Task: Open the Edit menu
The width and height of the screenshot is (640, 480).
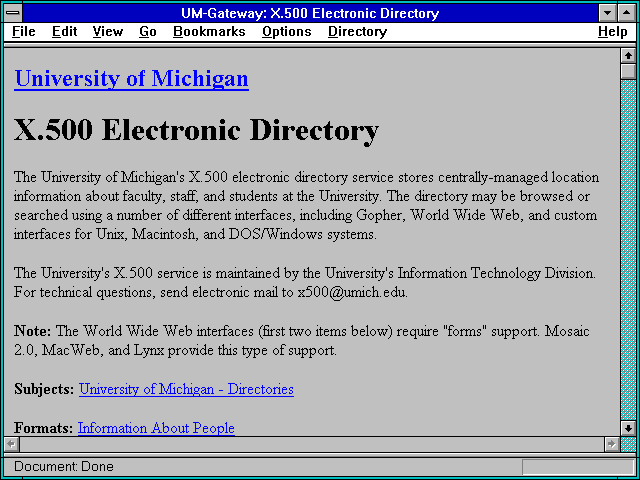Action: [x=64, y=31]
